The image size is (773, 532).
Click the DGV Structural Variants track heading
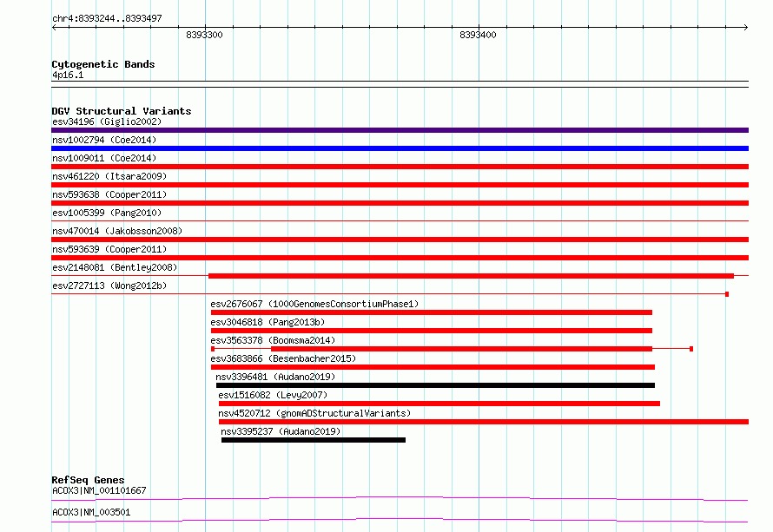coord(122,111)
